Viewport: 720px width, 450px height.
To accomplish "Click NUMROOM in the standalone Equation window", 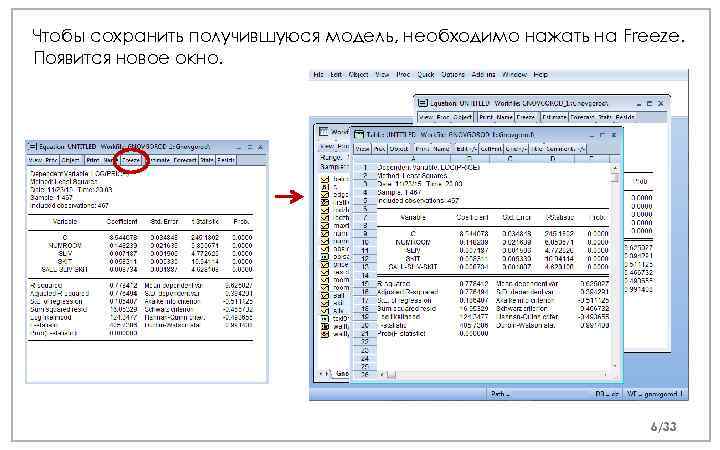I will (65, 245).
